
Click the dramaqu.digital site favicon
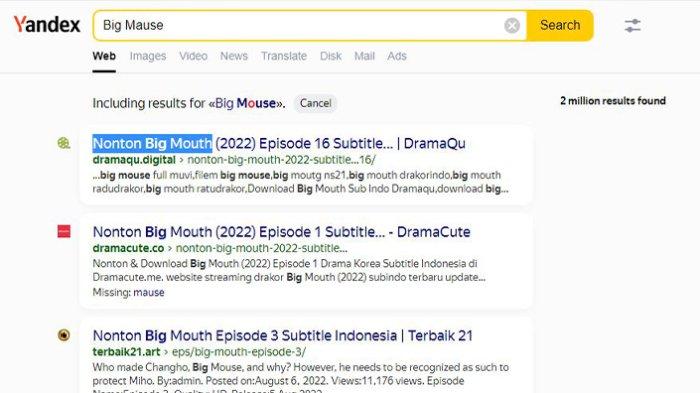coord(64,143)
